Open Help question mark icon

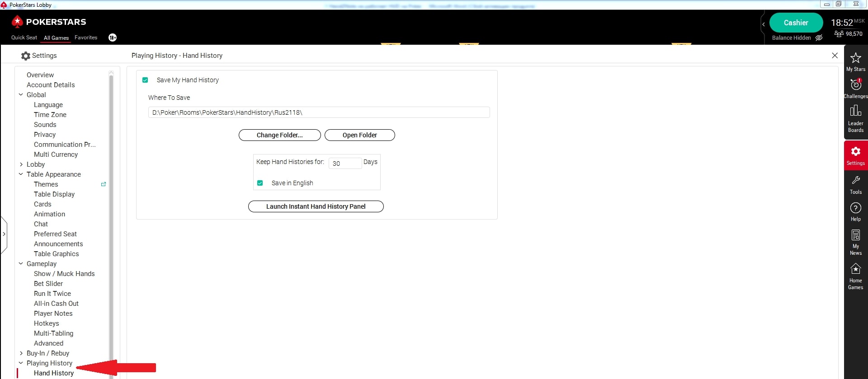855,208
